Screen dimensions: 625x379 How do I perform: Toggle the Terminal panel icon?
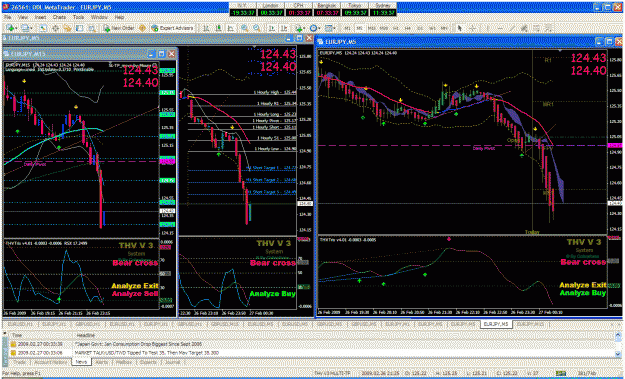click(x=79, y=28)
